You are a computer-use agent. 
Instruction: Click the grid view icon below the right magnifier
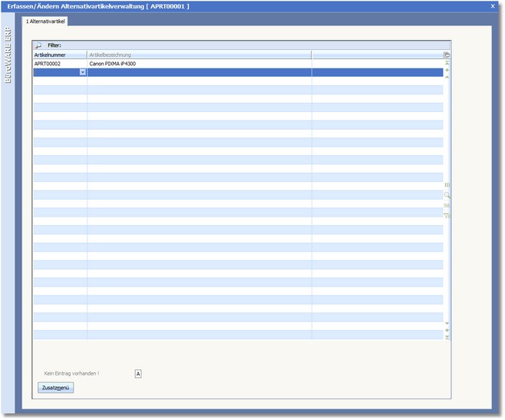click(x=447, y=206)
